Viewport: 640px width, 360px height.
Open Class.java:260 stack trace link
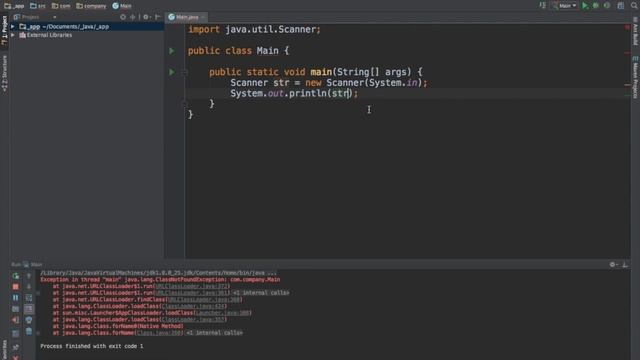[159, 333]
